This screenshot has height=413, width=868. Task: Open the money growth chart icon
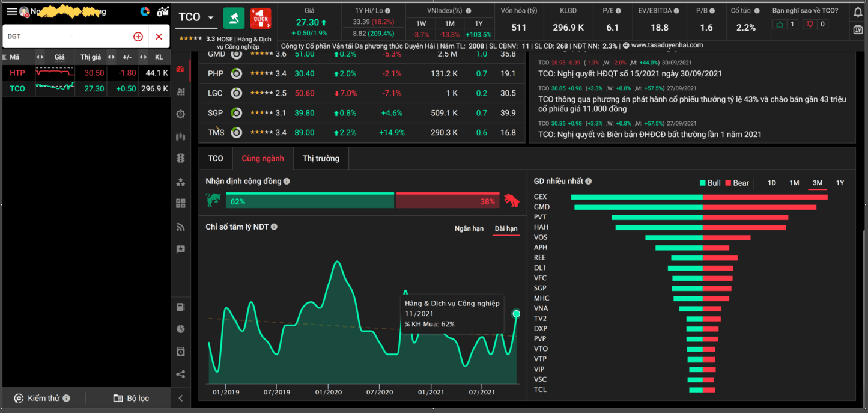click(x=162, y=11)
